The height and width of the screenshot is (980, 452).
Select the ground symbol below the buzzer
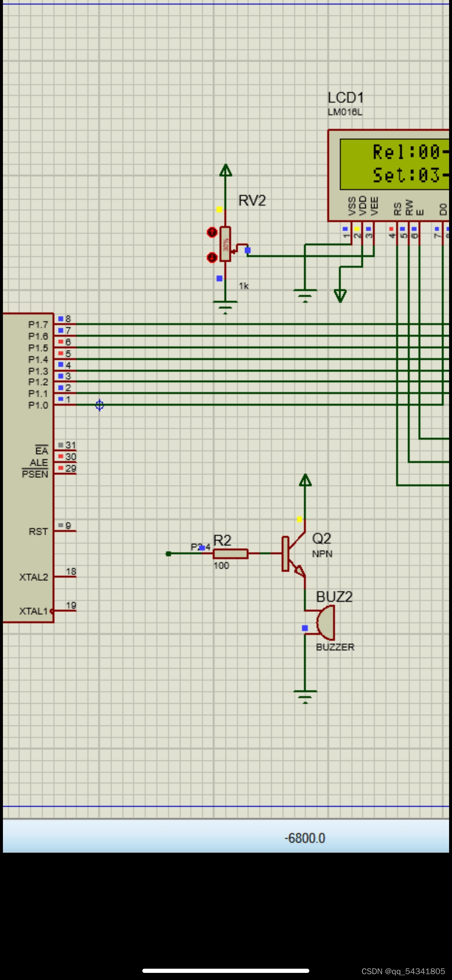point(305,697)
